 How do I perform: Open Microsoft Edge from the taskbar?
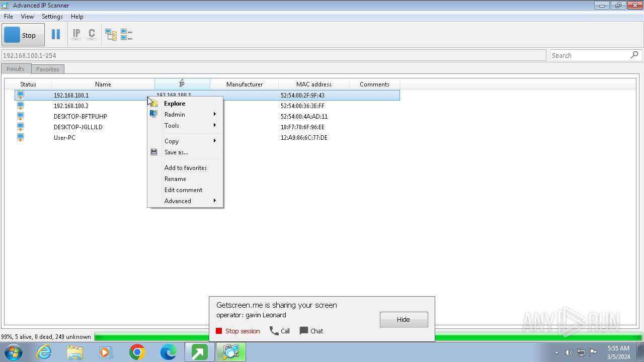(x=168, y=352)
